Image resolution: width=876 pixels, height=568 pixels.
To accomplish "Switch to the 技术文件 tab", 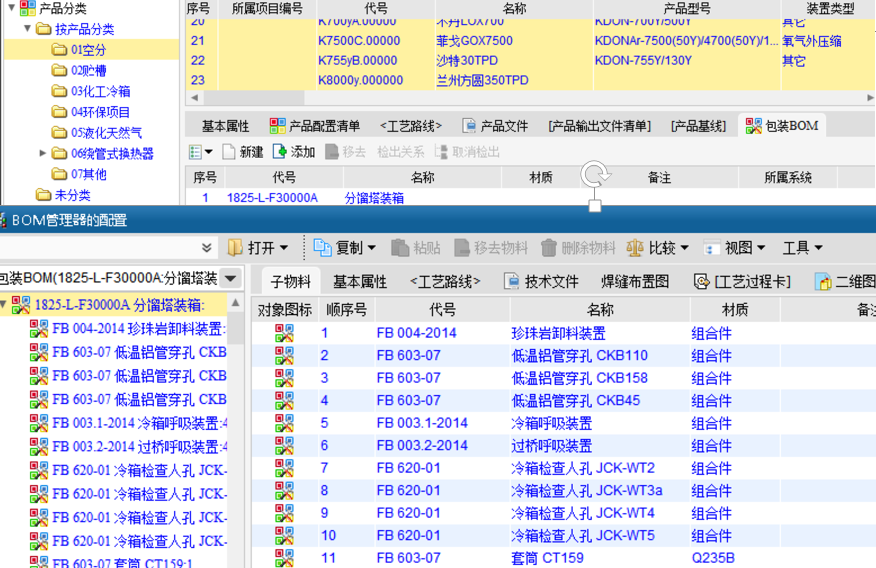I will 541,281.
